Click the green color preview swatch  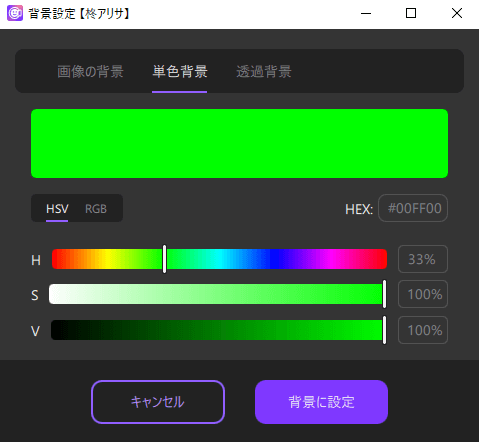pyautogui.click(x=239, y=143)
